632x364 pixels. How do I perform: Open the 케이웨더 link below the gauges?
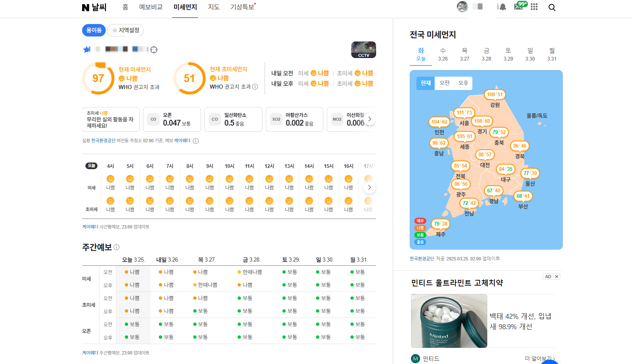pyautogui.click(x=182, y=141)
